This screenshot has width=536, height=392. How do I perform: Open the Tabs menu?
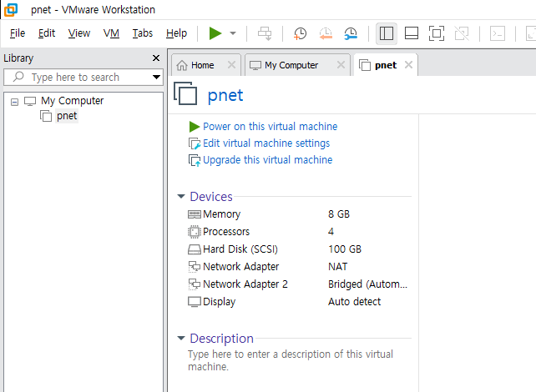[x=143, y=33]
